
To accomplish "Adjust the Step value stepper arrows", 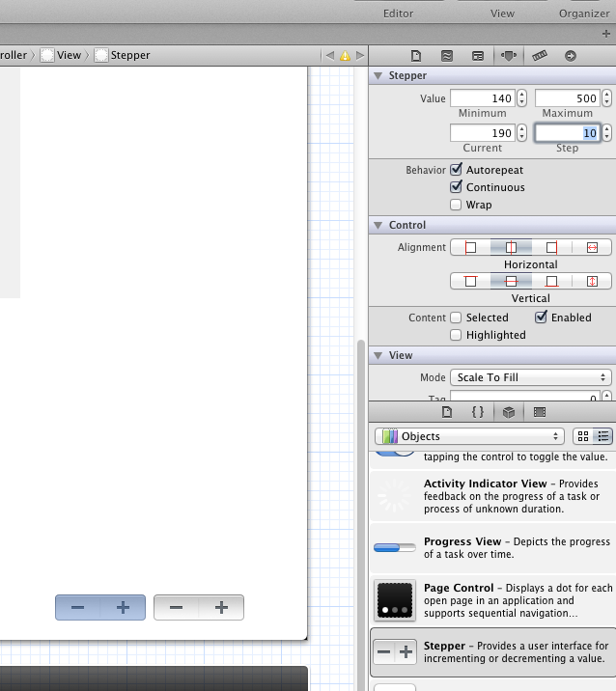I will [606, 132].
